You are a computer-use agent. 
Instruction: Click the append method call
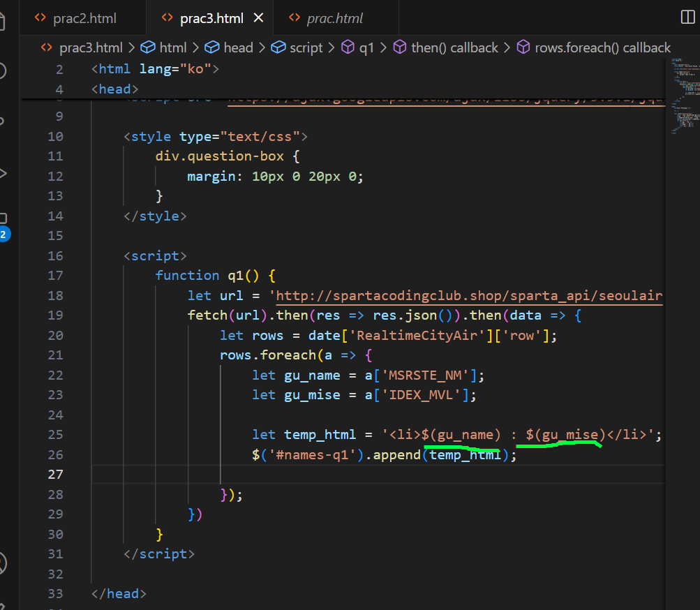396,454
